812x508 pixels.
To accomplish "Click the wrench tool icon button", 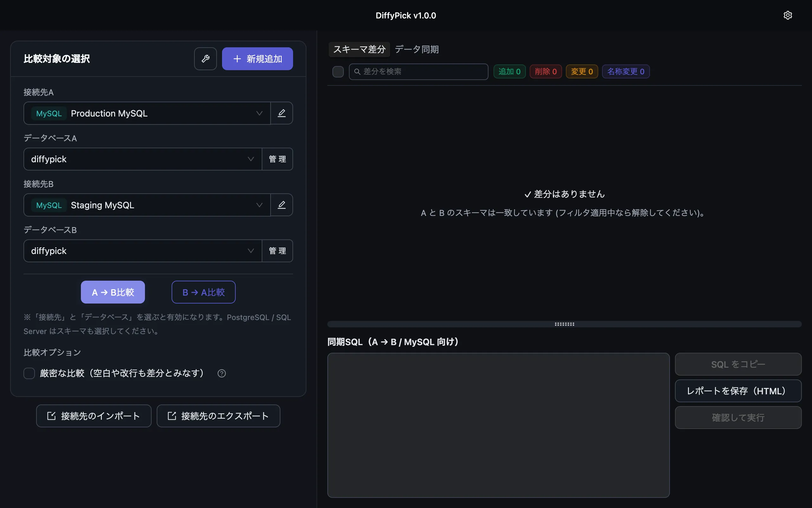I will point(205,59).
